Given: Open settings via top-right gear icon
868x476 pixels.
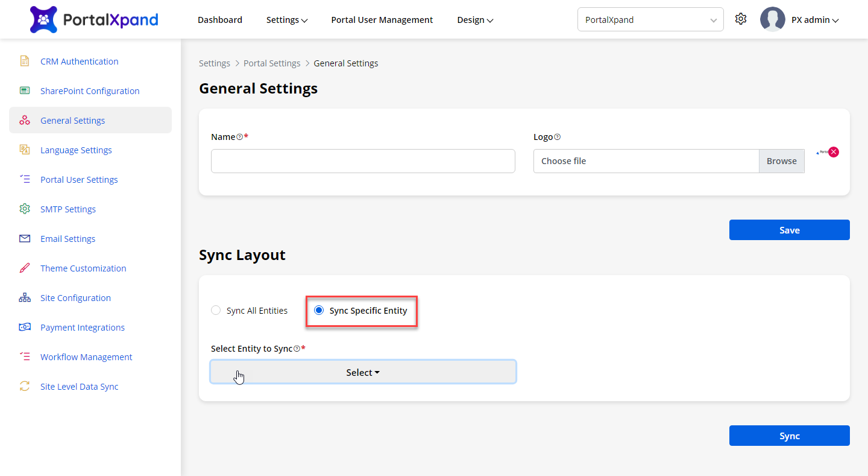Looking at the screenshot, I should coord(741,19).
